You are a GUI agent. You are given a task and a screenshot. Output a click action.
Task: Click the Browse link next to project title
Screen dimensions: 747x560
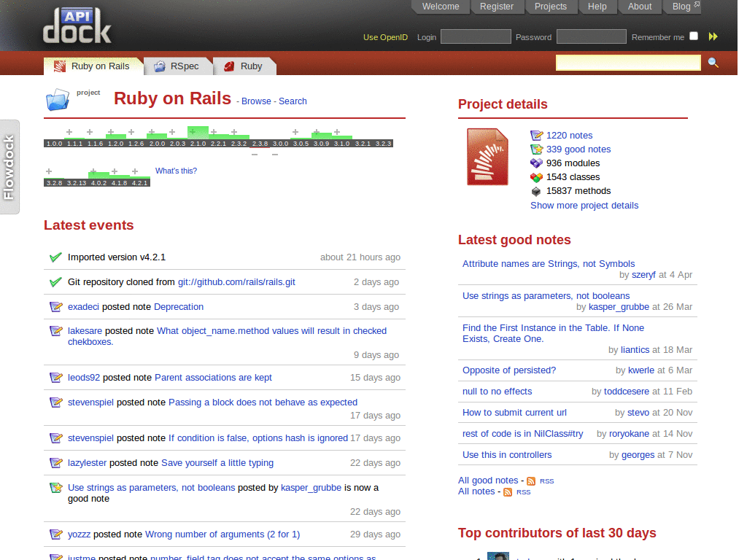(256, 101)
